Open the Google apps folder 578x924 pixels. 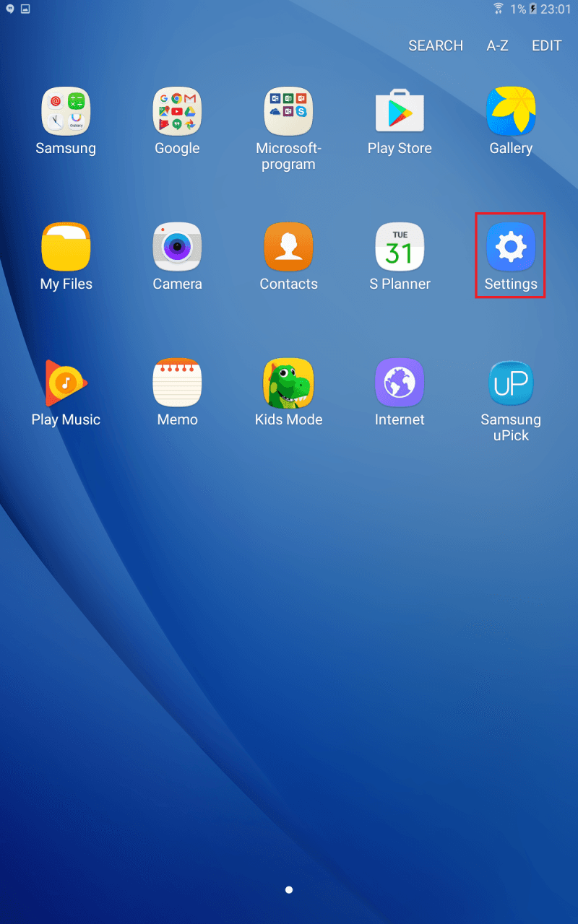pyautogui.click(x=177, y=112)
